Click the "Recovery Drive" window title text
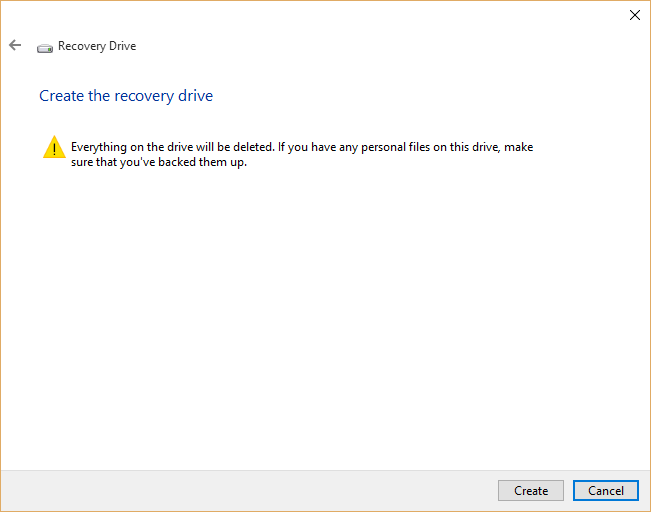This screenshot has height=512, width=651. 97,46
